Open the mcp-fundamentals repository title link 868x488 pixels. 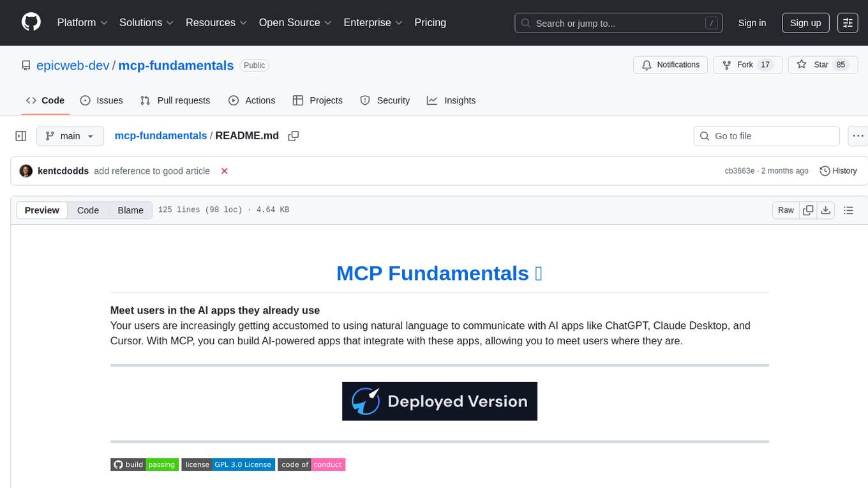pos(176,65)
